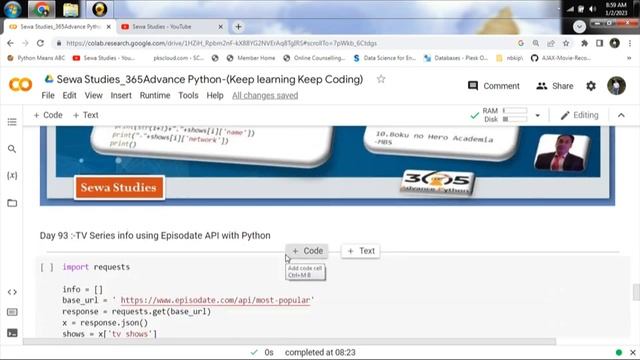Open the command palette icon

pyautogui.click(x=12, y=312)
